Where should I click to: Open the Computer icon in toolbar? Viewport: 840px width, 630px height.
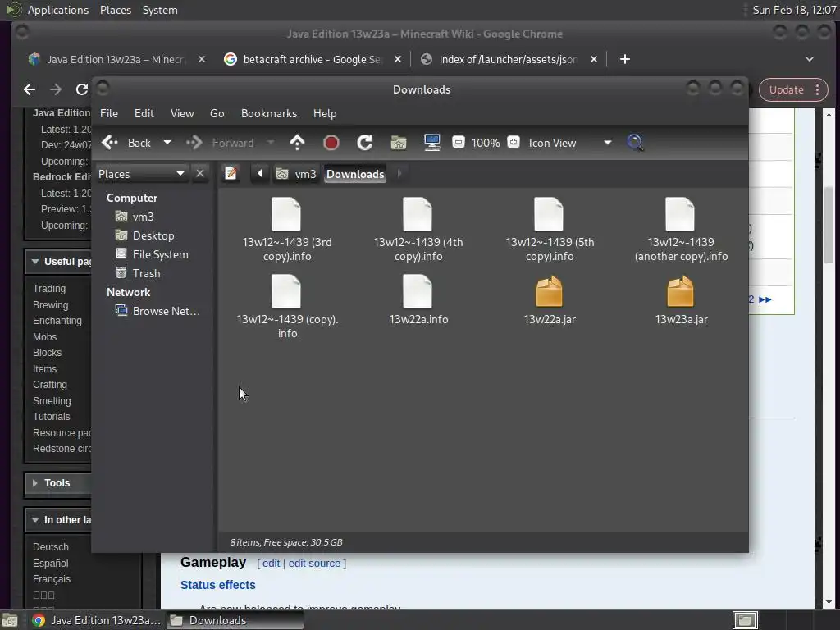pyautogui.click(x=431, y=143)
